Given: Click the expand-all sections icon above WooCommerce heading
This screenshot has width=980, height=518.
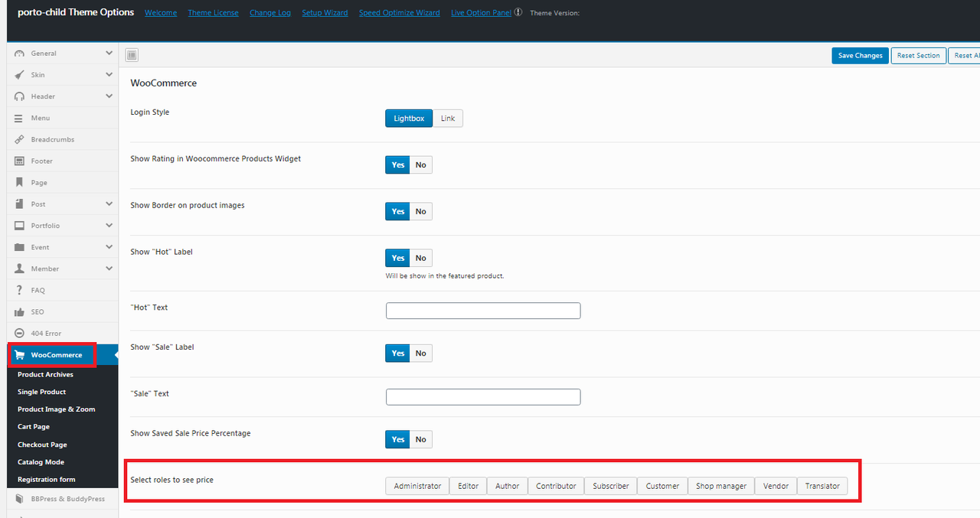Looking at the screenshot, I should click(131, 54).
